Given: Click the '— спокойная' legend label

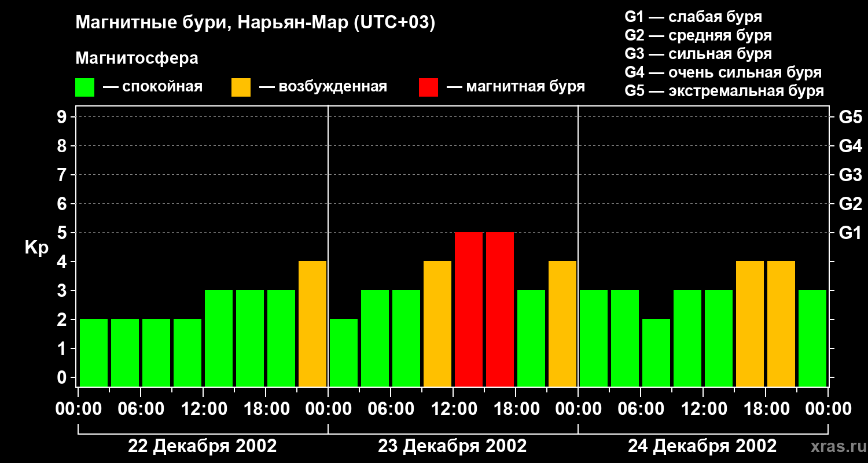Looking at the screenshot, I should (153, 87).
